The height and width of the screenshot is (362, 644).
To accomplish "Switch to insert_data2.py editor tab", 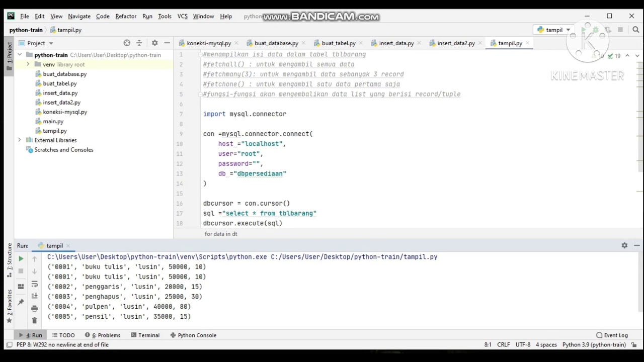I will [455, 43].
